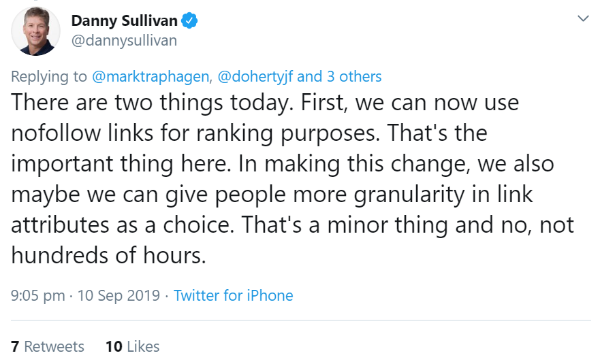
Task: View the 10 Likes list
Action: [132, 346]
